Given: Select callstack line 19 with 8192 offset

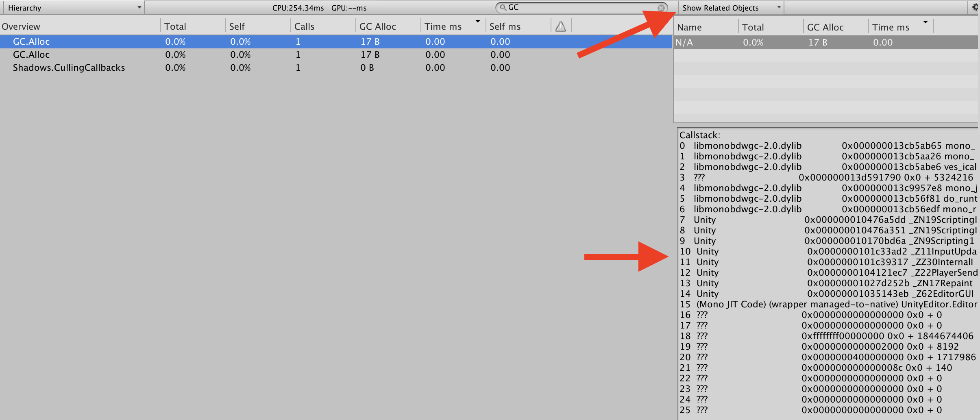Looking at the screenshot, I should (x=819, y=346).
